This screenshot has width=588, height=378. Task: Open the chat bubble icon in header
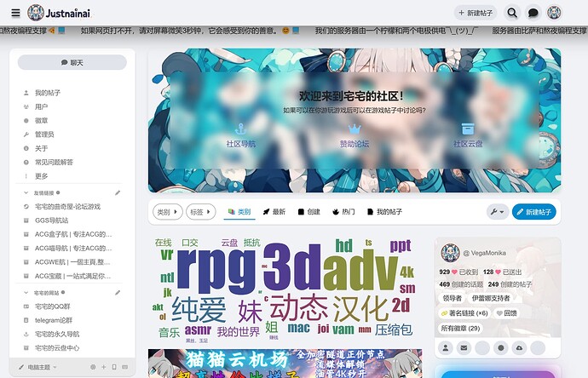coord(533,13)
